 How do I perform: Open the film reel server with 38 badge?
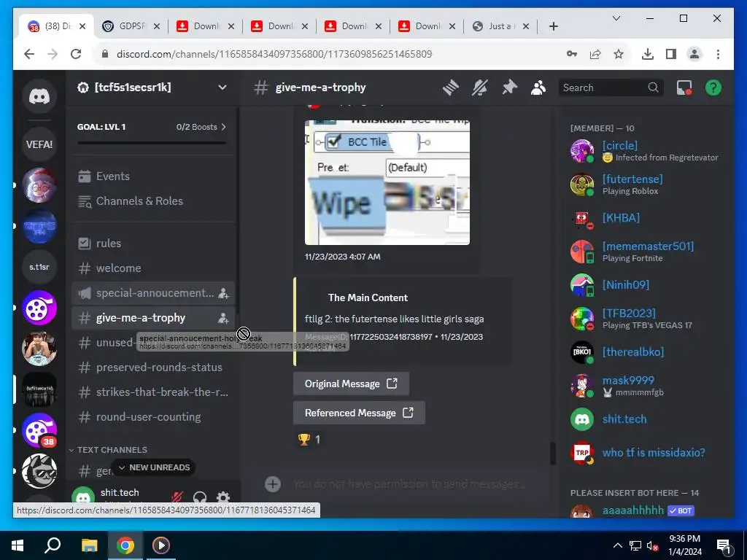click(39, 430)
